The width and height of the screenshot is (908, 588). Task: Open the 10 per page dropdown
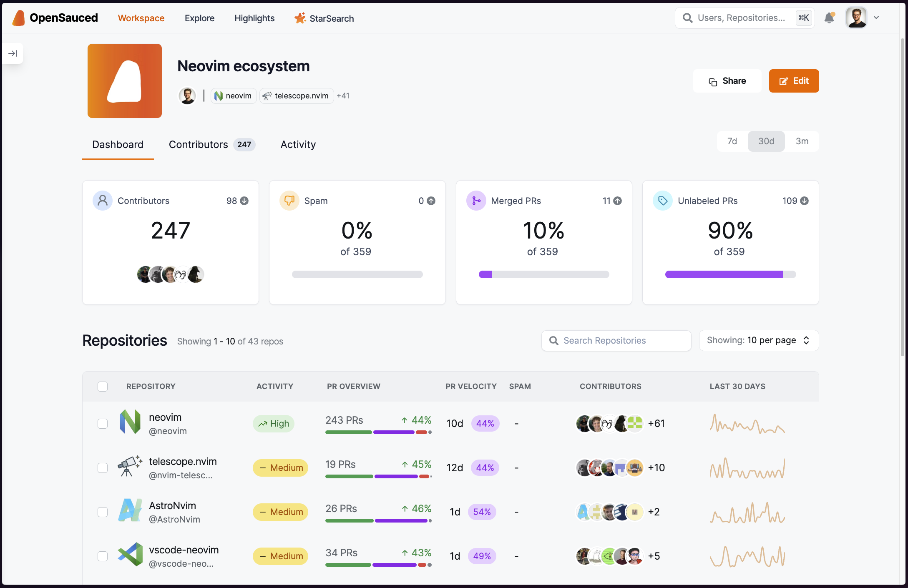pos(759,340)
